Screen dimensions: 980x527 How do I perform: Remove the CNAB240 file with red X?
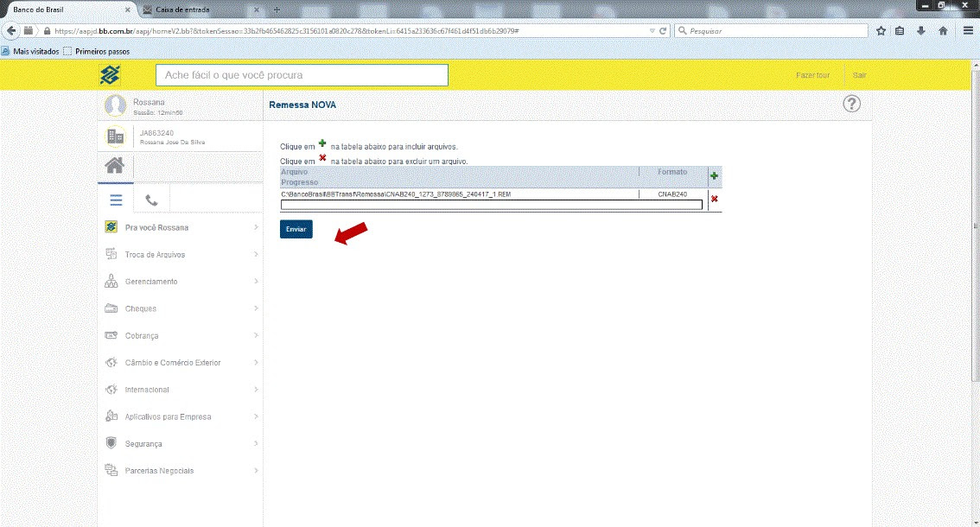click(715, 199)
